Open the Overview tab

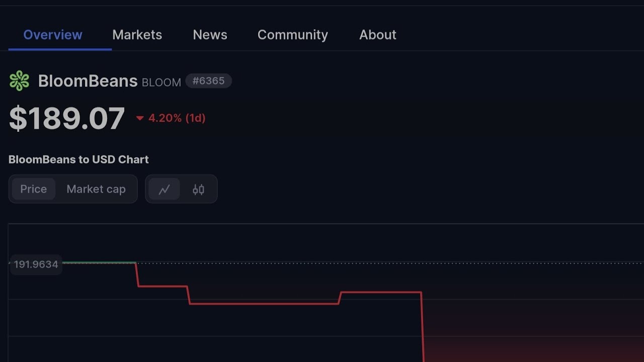[53, 35]
